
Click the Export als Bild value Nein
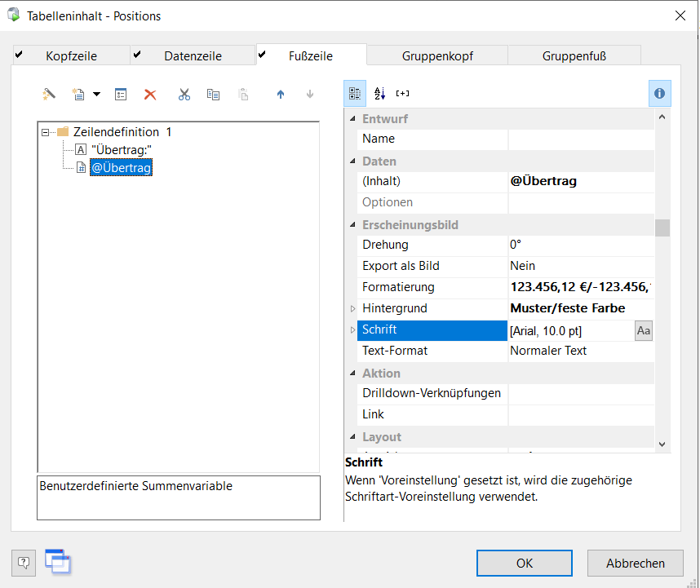(x=581, y=266)
